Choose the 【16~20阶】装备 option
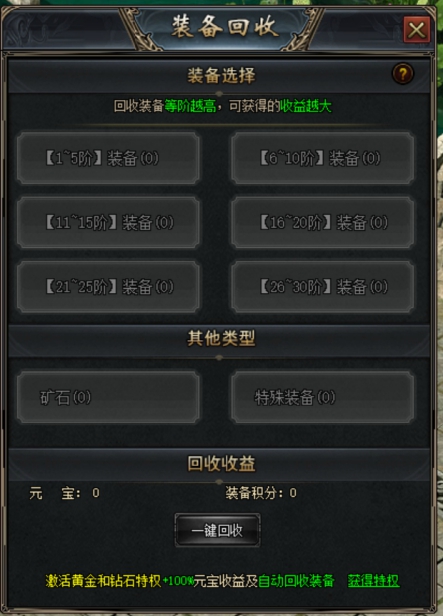 click(322, 222)
